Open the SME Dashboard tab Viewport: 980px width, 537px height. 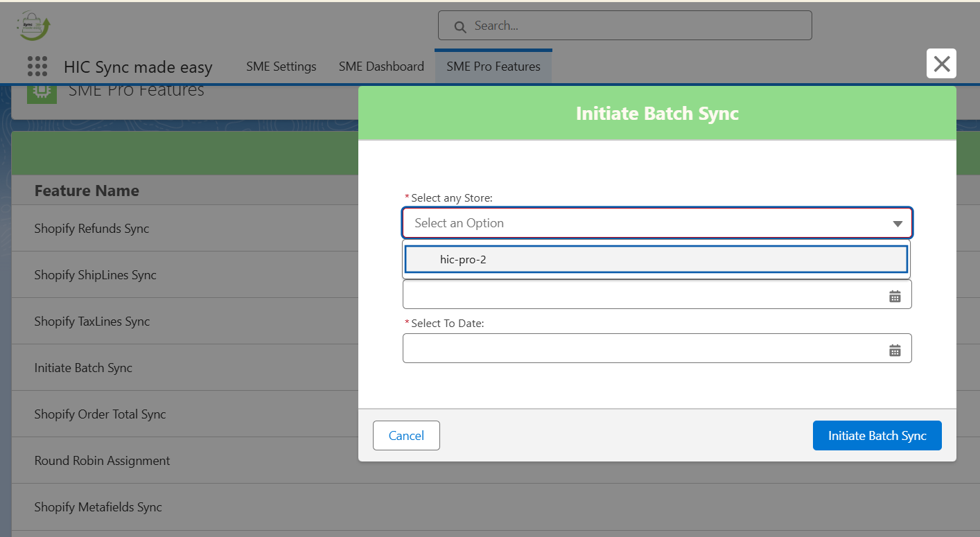(x=381, y=67)
